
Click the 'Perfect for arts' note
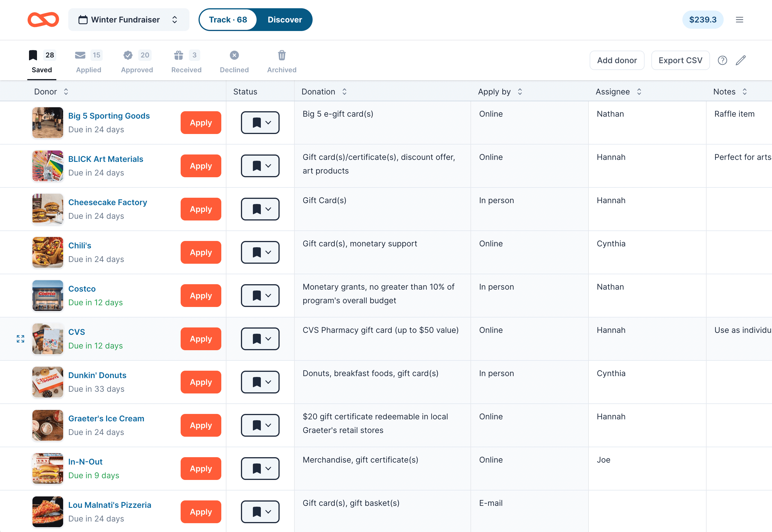(743, 157)
